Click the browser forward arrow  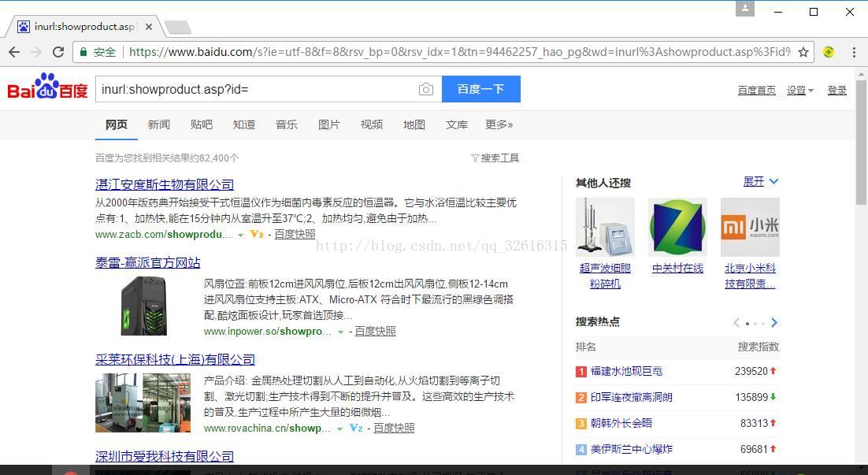click(36, 52)
